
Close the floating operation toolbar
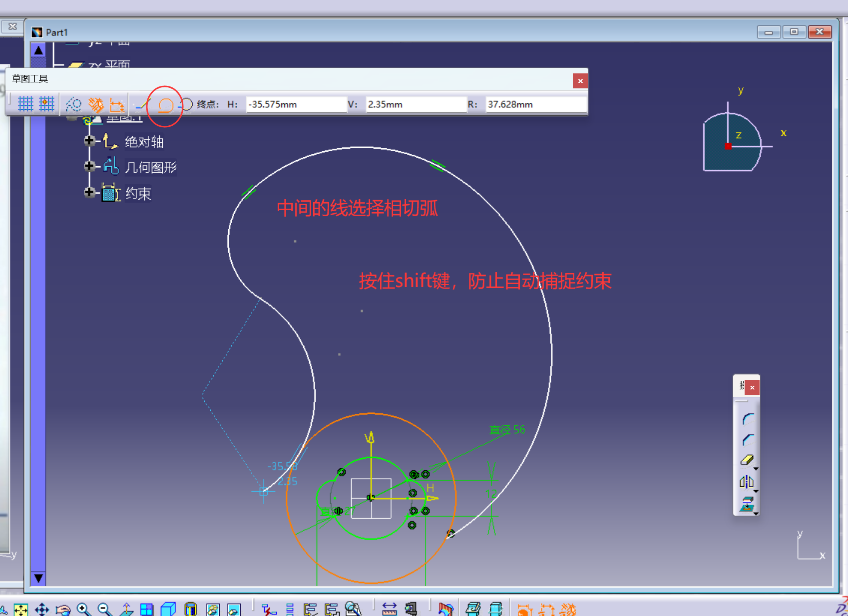click(752, 387)
